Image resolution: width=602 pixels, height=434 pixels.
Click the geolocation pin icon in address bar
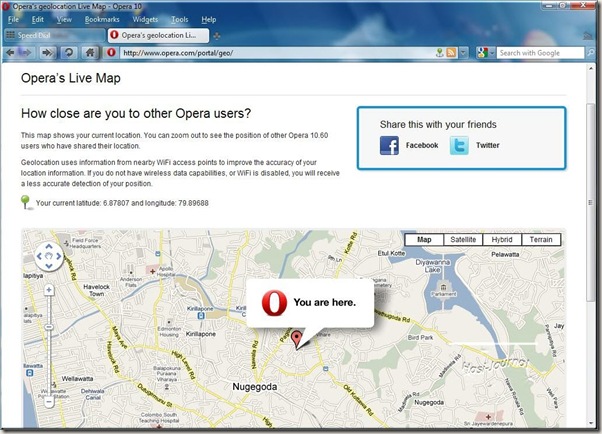pos(440,53)
